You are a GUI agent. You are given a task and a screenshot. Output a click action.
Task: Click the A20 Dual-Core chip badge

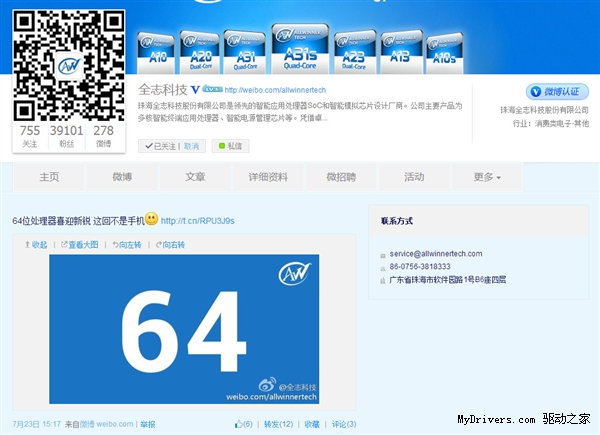click(199, 53)
